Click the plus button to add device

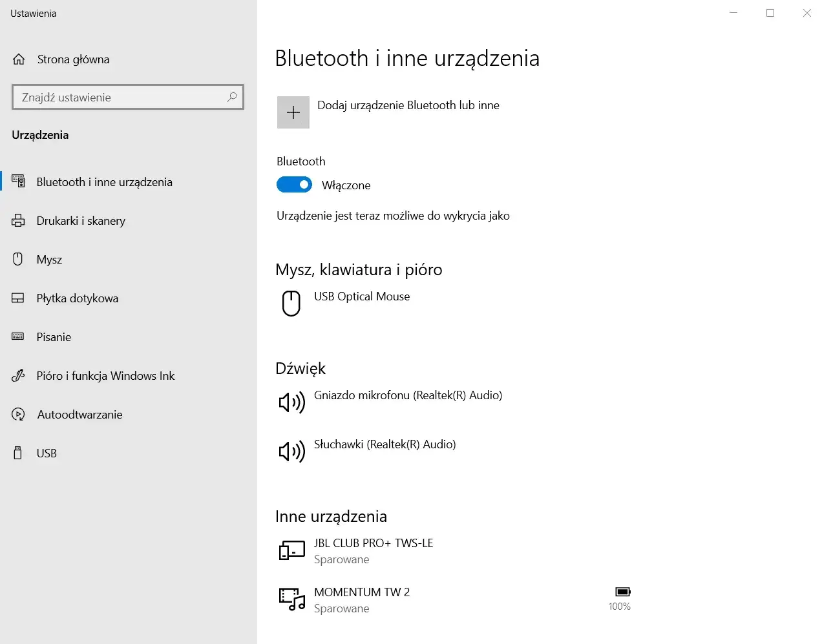coord(293,112)
